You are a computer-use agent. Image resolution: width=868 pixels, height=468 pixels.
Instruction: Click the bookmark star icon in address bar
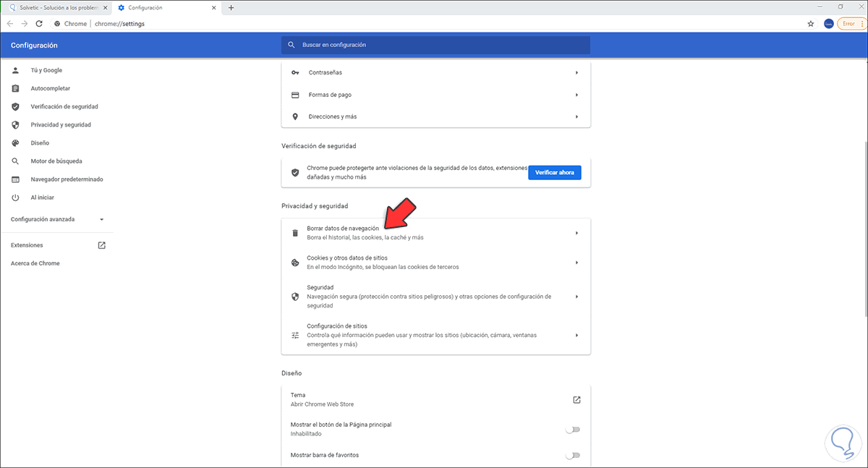point(811,24)
